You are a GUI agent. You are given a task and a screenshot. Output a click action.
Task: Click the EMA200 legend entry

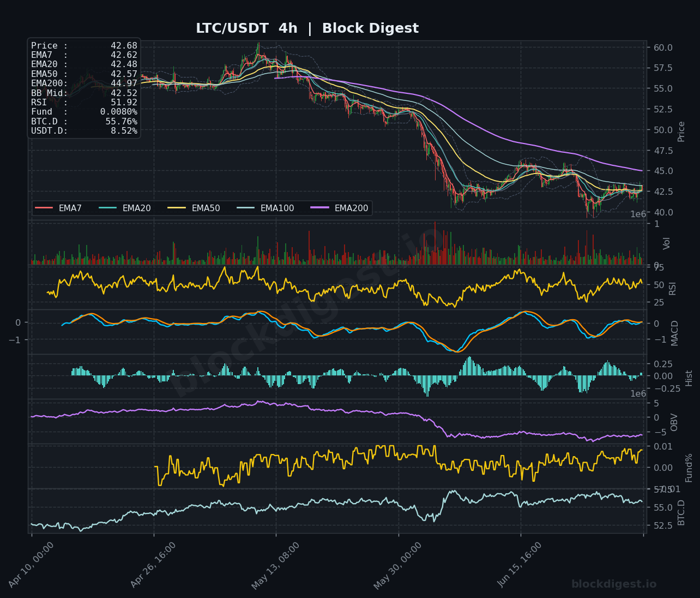(340, 208)
